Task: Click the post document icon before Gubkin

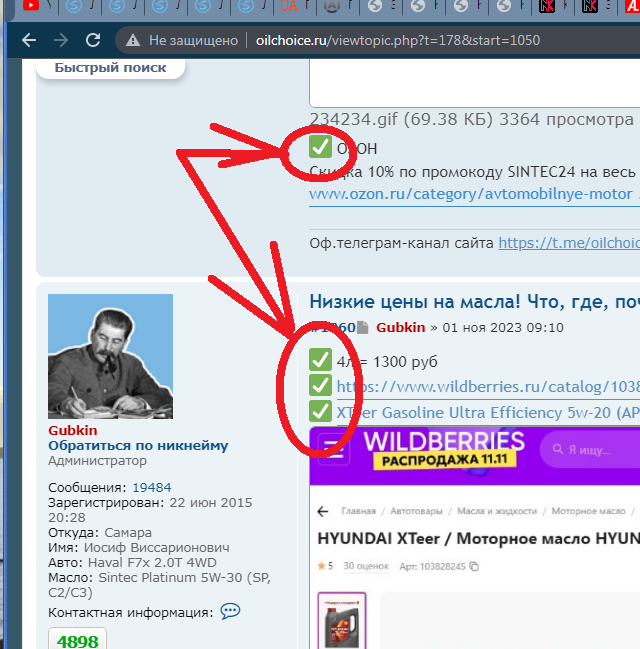Action: pos(362,327)
